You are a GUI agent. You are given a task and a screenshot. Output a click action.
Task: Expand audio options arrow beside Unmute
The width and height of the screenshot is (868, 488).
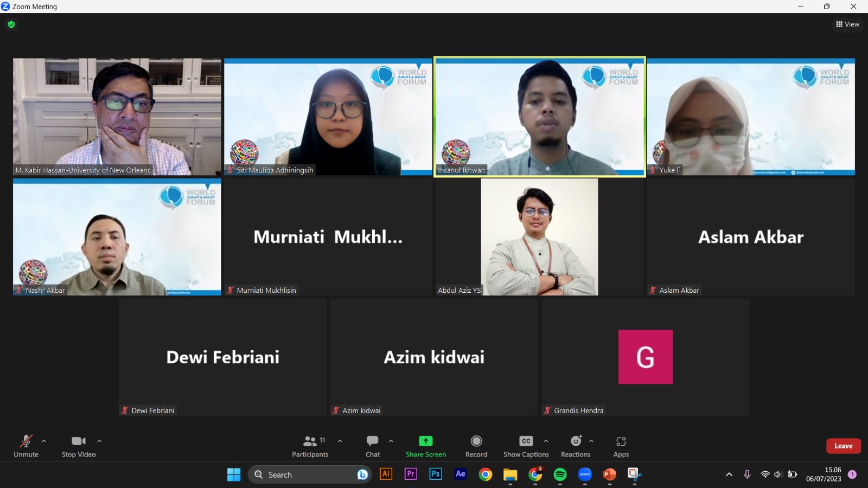(44, 441)
